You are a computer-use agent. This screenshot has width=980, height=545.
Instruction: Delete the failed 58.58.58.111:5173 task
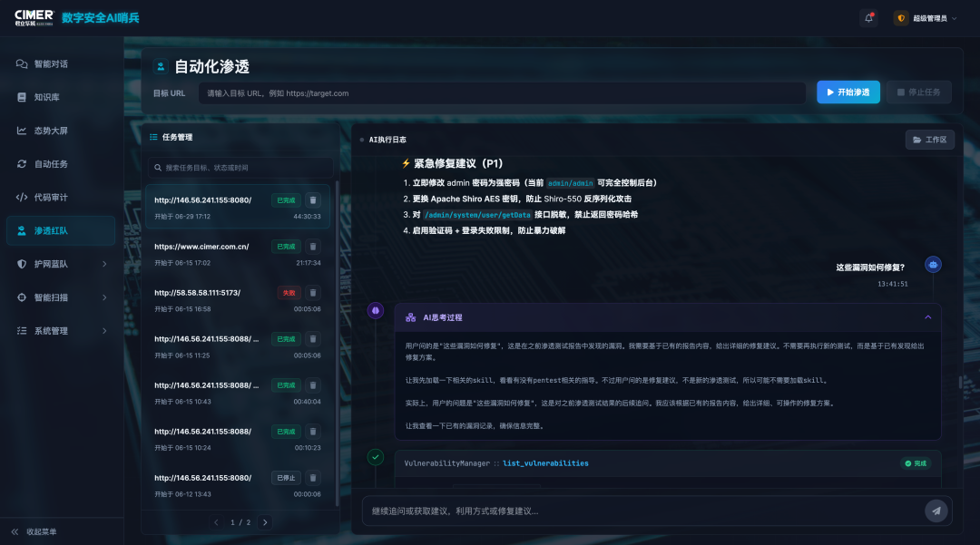click(313, 293)
